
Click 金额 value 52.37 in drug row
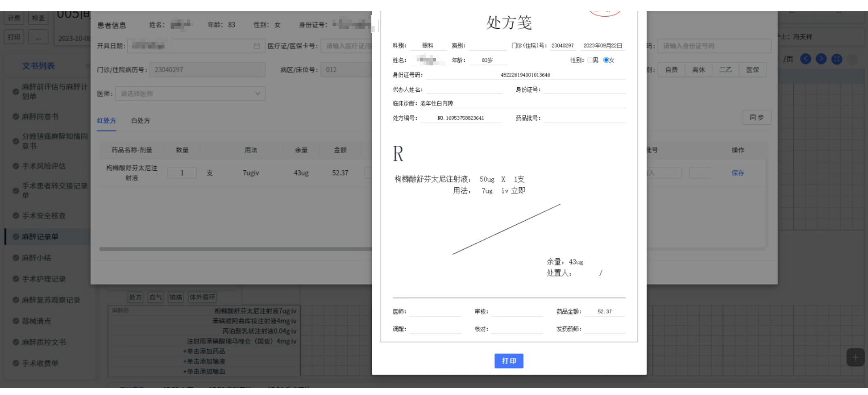coord(340,173)
